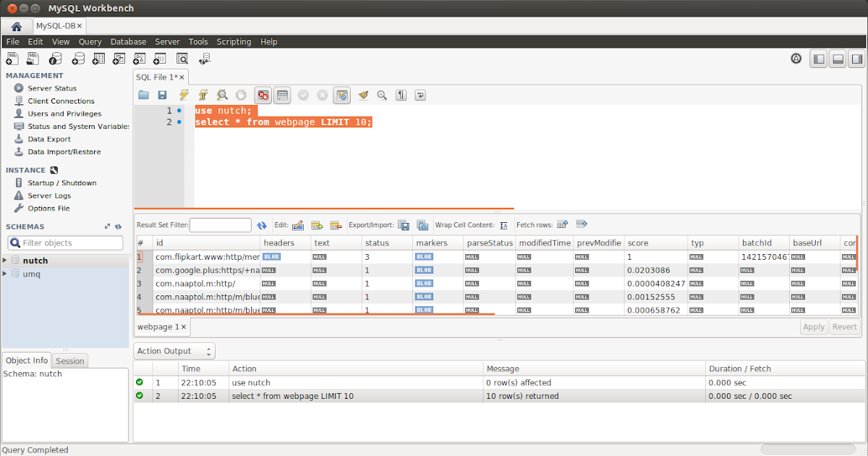Refresh the schemas list icon
Image resolution: width=868 pixels, height=456 pixels.
point(119,227)
